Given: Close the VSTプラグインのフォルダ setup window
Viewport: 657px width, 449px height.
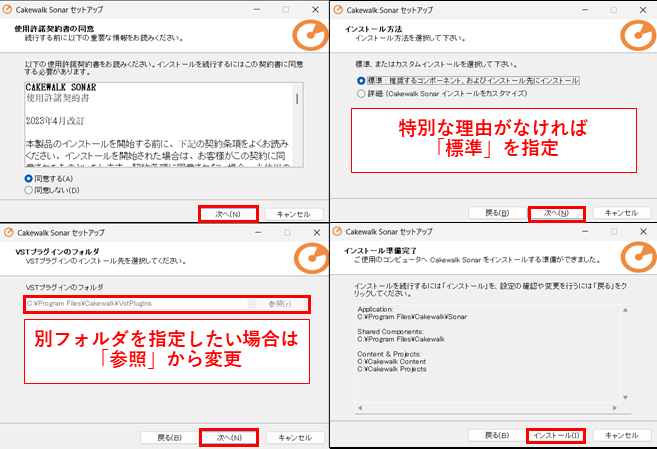Looking at the screenshot, I should point(317,232).
